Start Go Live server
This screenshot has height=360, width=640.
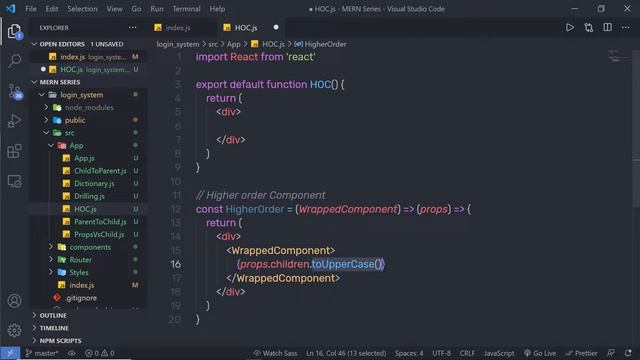[540, 353]
